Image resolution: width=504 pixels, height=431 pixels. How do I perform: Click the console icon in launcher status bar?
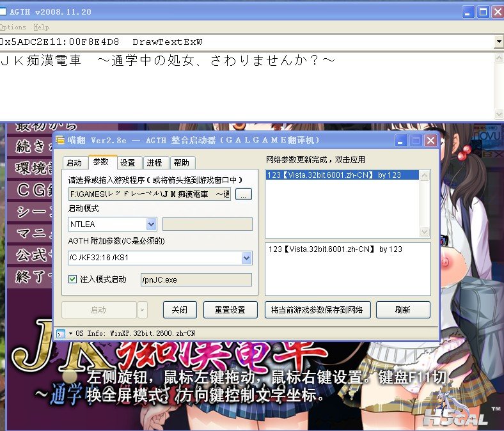pyautogui.click(x=60, y=334)
